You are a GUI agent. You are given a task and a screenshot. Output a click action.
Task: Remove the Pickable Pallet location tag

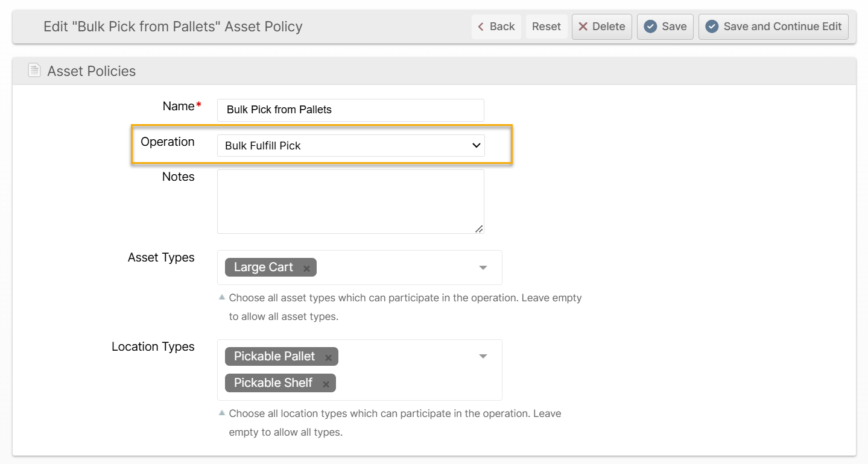pyautogui.click(x=328, y=357)
